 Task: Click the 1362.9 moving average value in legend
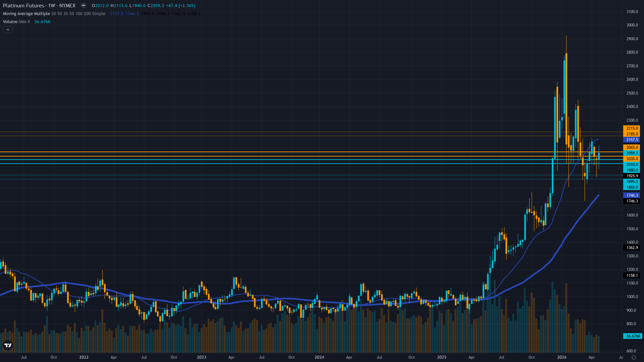click(178, 14)
